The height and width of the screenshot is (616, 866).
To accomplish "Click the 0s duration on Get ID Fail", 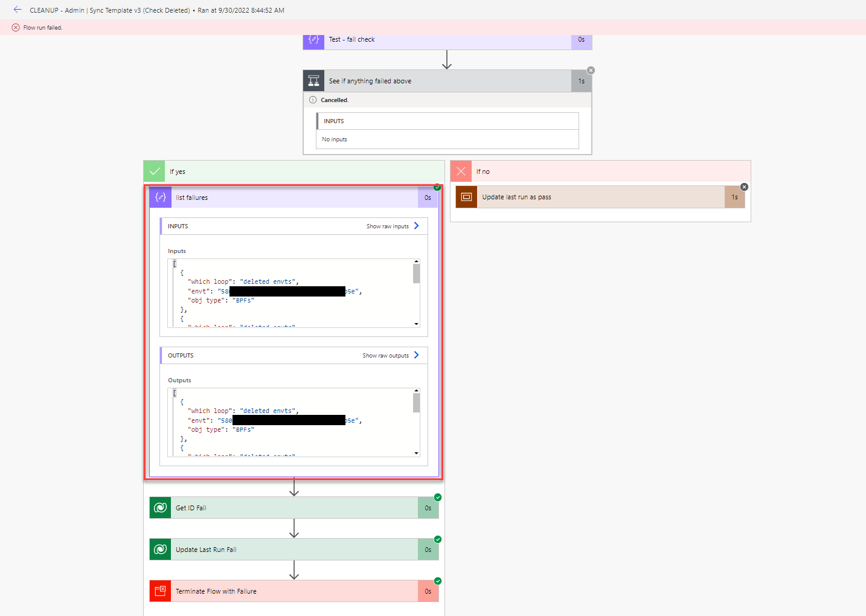I will 428,508.
